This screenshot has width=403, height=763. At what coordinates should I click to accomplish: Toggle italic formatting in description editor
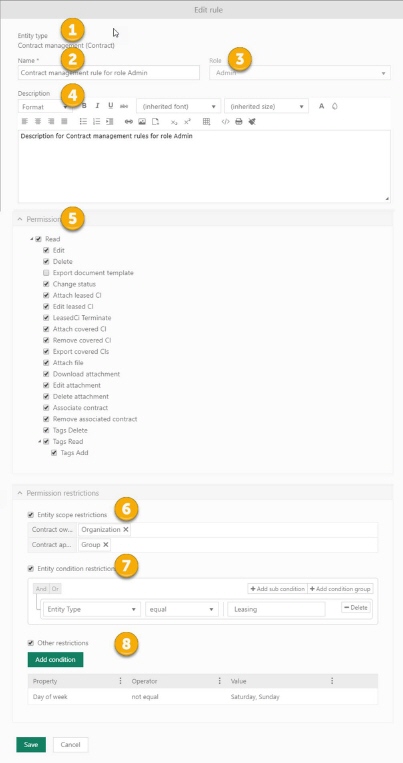coord(97,106)
